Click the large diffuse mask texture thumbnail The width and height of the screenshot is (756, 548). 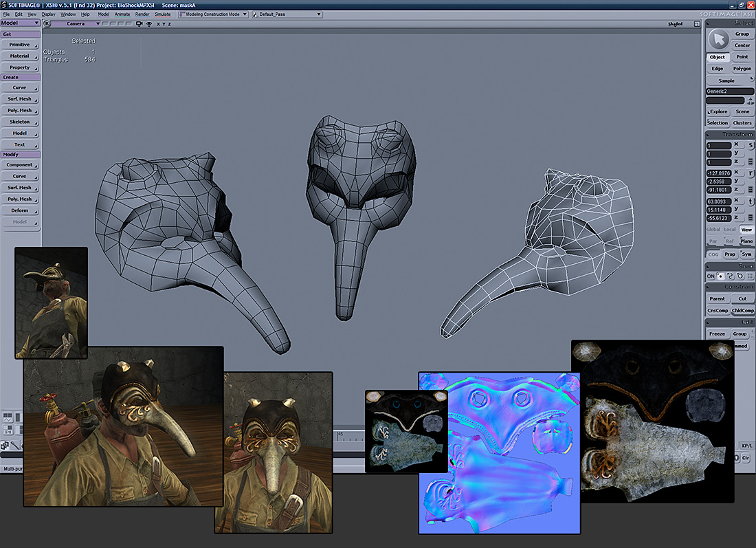(x=652, y=421)
